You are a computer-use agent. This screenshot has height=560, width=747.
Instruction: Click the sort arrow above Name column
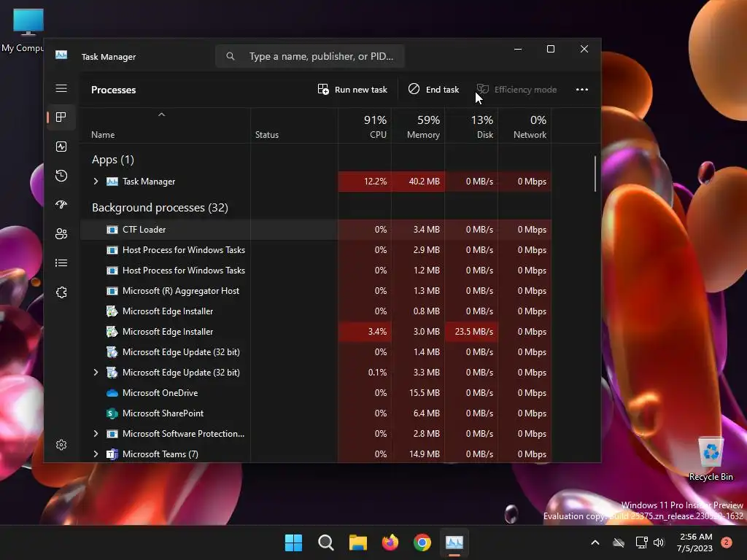[161, 114]
